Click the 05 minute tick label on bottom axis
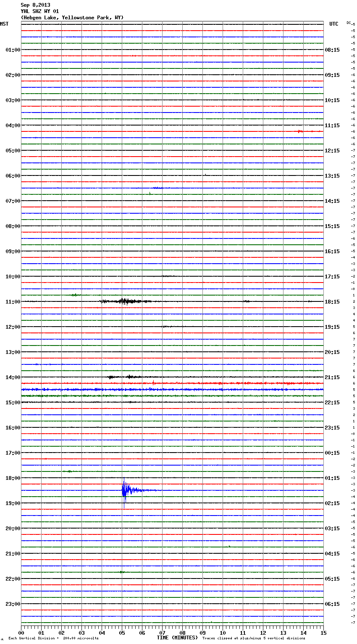Image resolution: width=357 pixels, height=644 pixels. click(122, 633)
